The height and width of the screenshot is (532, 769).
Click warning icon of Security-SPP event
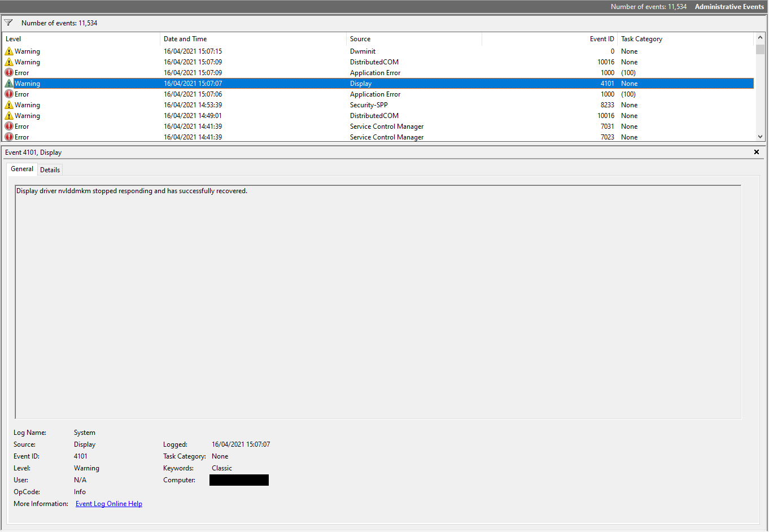9,105
